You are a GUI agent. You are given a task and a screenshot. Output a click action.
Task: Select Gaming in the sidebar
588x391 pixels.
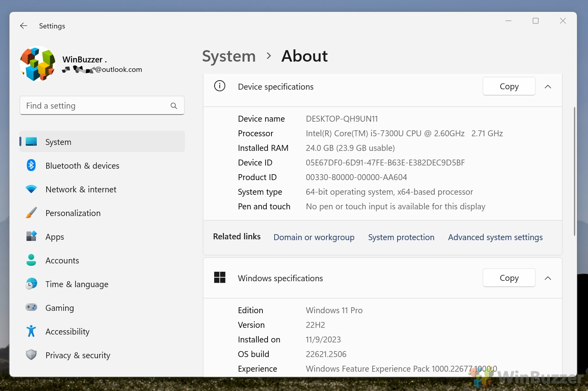coord(102,308)
